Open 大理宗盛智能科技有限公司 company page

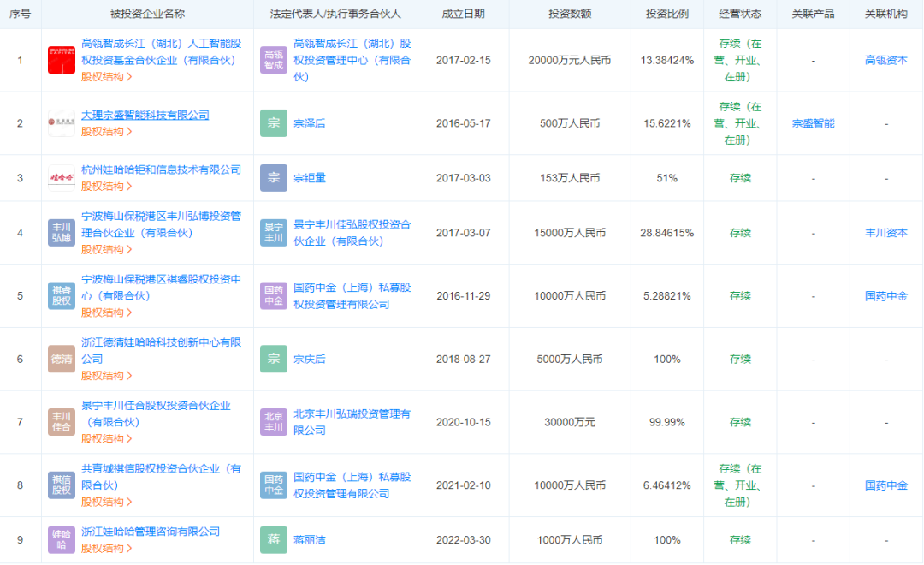[145, 115]
